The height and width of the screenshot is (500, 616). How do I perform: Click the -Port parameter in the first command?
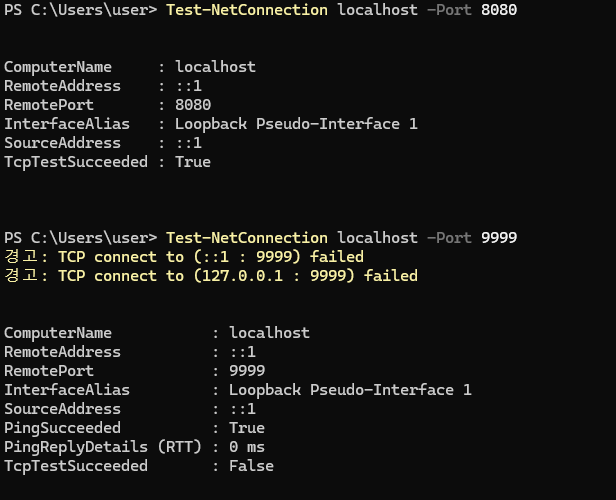[x=449, y=10]
